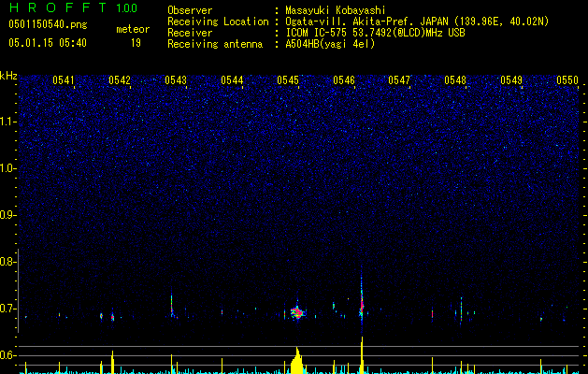Click the 0.7 kHz axis label
588x374 pixels.
coord(7,309)
